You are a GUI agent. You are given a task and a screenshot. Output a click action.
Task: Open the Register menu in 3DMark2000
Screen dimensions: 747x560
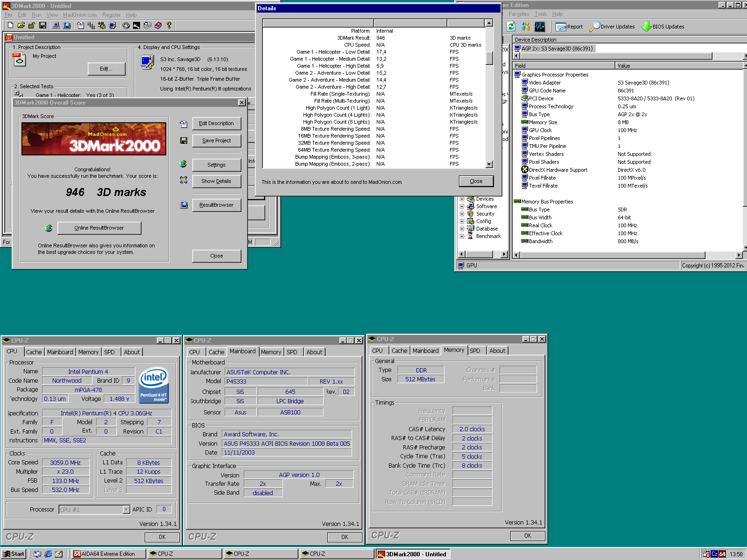(x=111, y=15)
